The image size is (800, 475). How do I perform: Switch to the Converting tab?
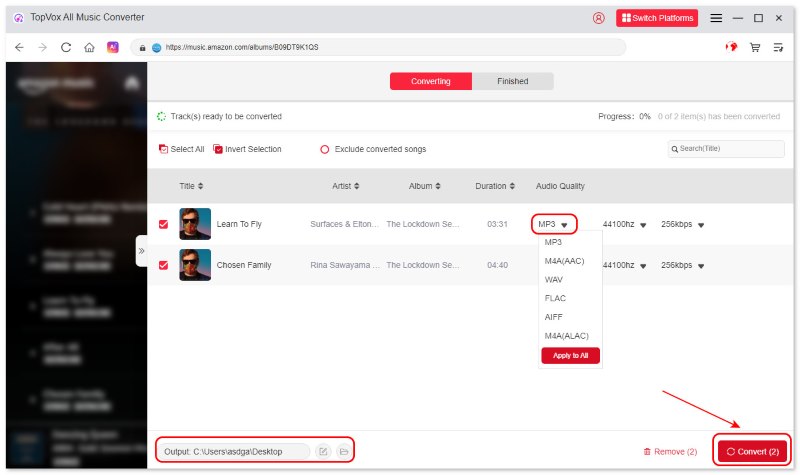[431, 81]
